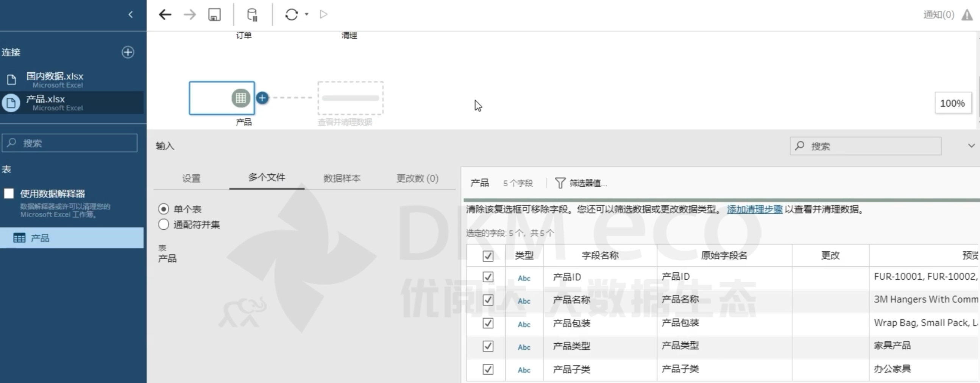980x383 pixels.
Task: Click the plus icon on the 产品 step
Action: [262, 98]
